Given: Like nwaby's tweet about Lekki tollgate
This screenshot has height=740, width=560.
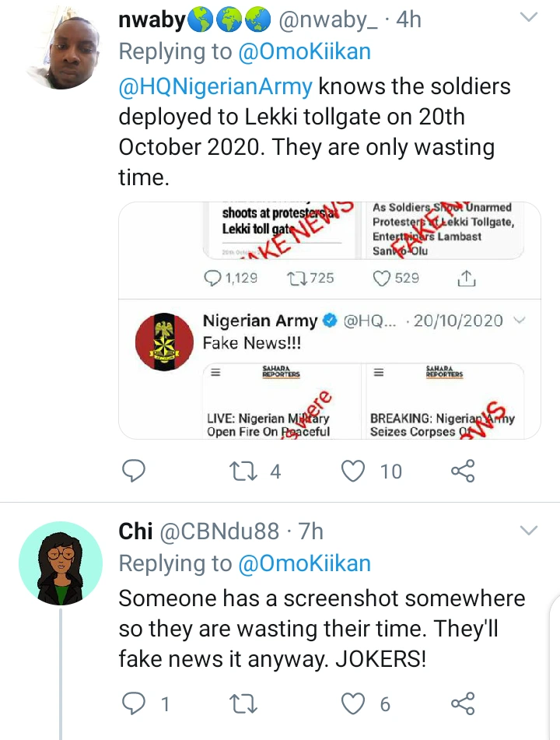Looking at the screenshot, I should point(355,470).
